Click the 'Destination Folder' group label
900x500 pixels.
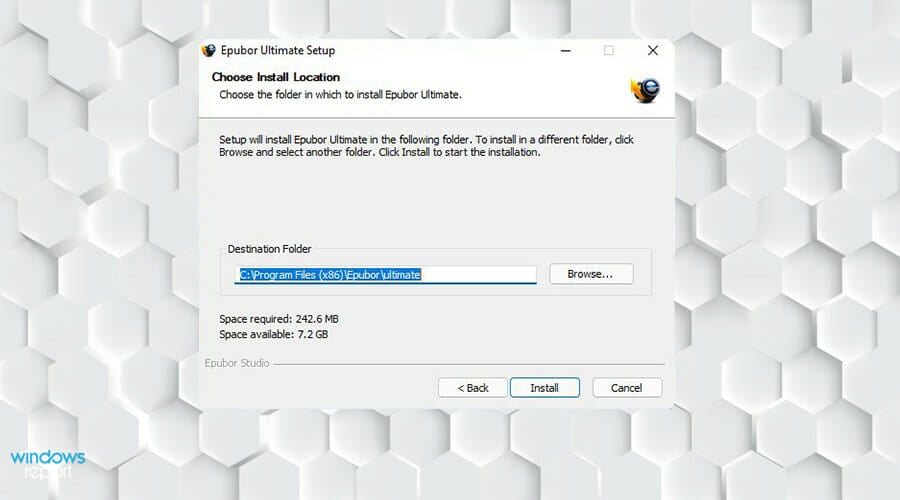pyautogui.click(x=269, y=249)
